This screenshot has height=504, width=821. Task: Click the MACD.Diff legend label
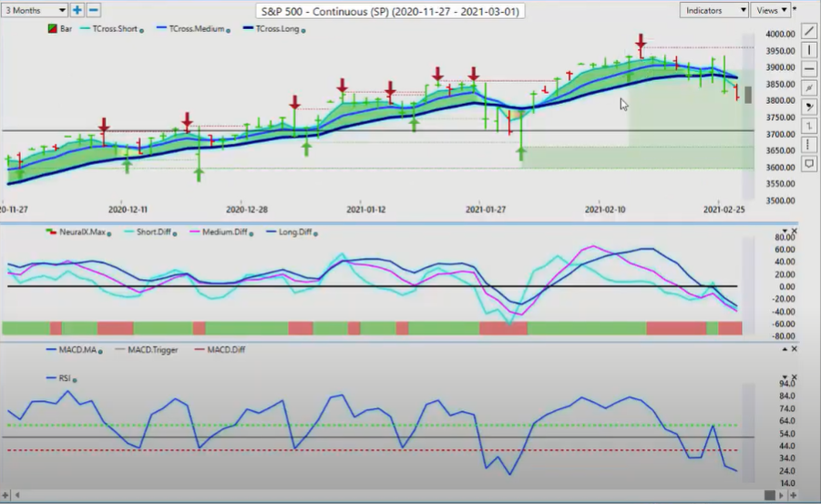coord(226,349)
